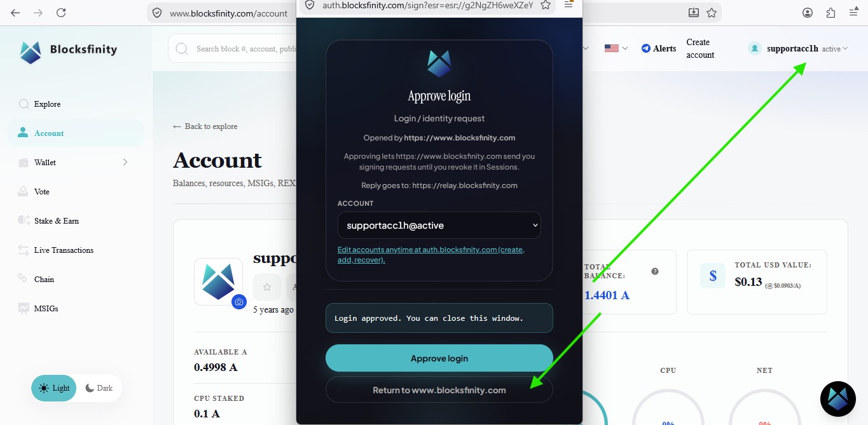Click the popup auth.blocksfinity.com URL field
This screenshot has height=425, width=868.
(427, 5)
